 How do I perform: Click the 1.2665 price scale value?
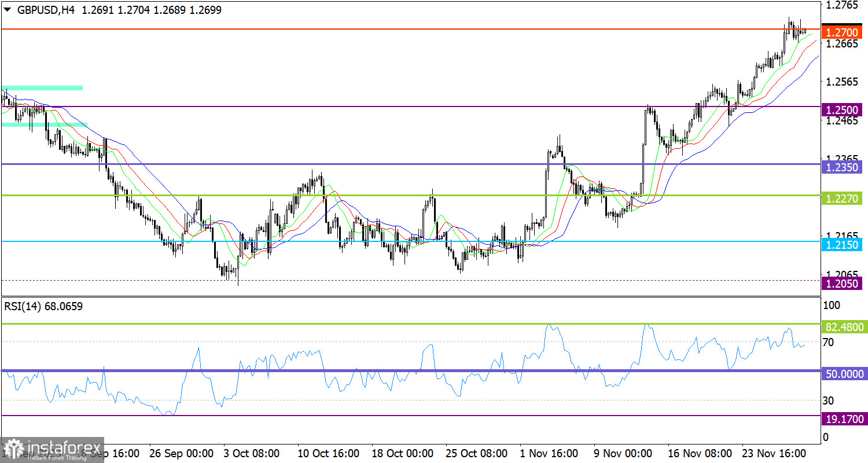(x=841, y=43)
